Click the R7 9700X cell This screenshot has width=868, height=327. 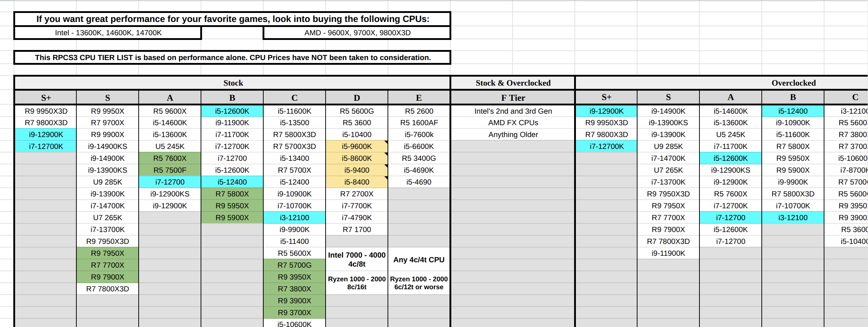pos(107,123)
